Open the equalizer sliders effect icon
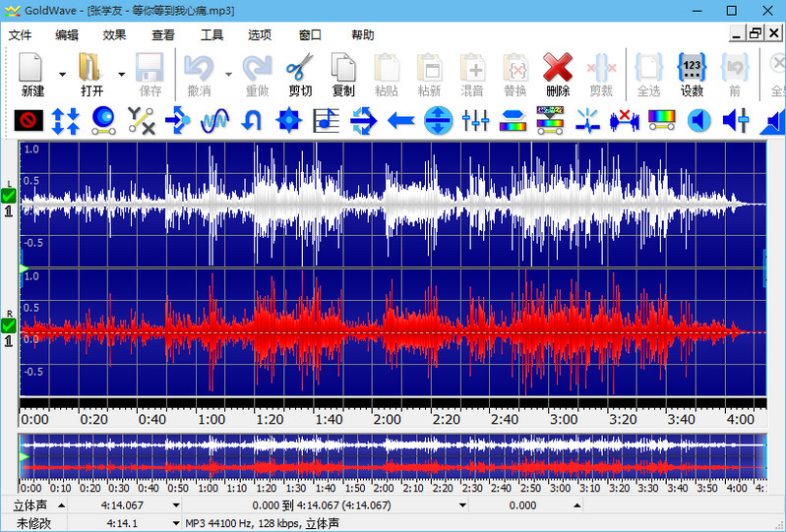This screenshot has width=786, height=532. (x=475, y=121)
